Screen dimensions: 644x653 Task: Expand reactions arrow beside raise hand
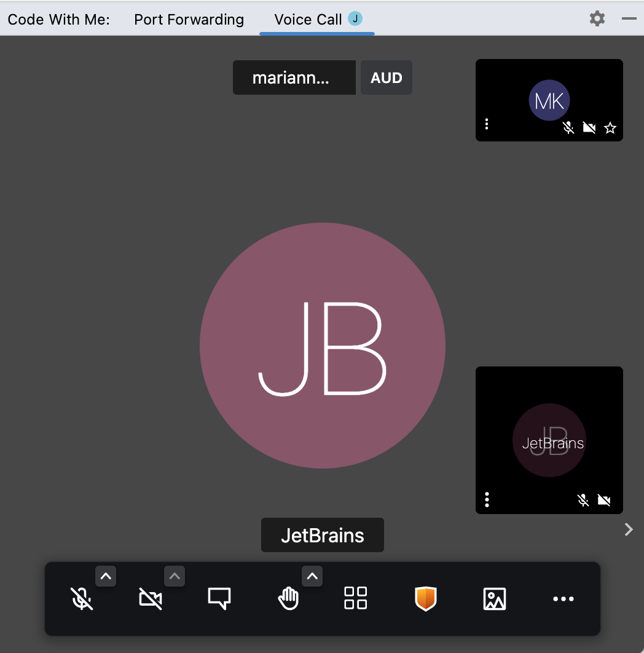pyautogui.click(x=312, y=576)
